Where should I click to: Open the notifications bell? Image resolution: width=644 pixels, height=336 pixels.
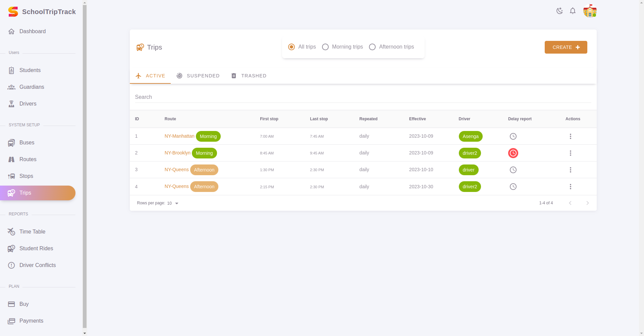point(573,11)
